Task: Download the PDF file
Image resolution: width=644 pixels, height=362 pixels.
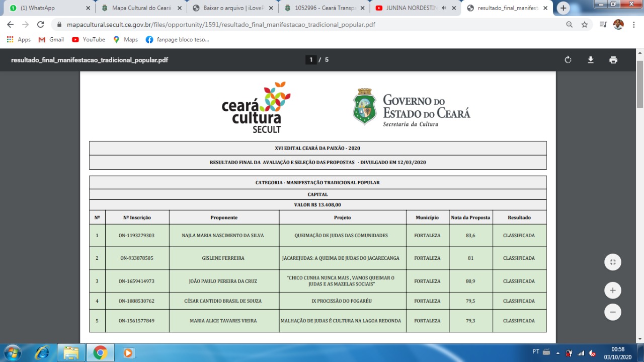Action: coord(591,60)
